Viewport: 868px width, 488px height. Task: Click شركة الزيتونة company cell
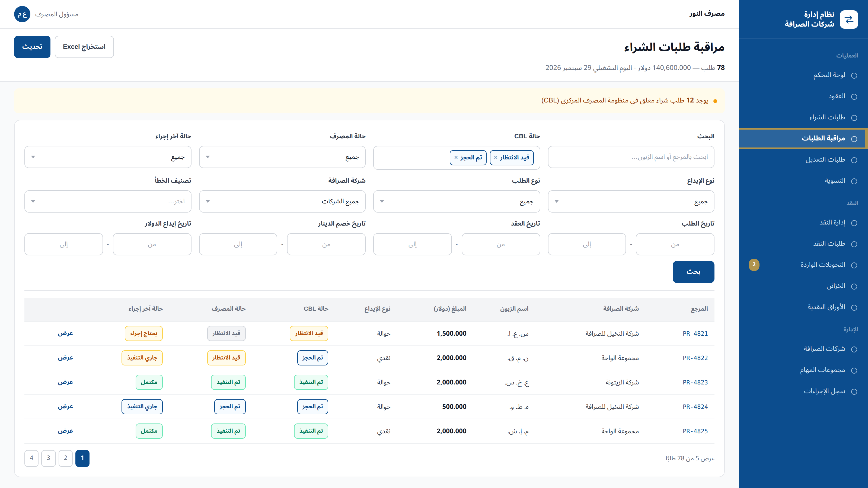[x=622, y=382]
